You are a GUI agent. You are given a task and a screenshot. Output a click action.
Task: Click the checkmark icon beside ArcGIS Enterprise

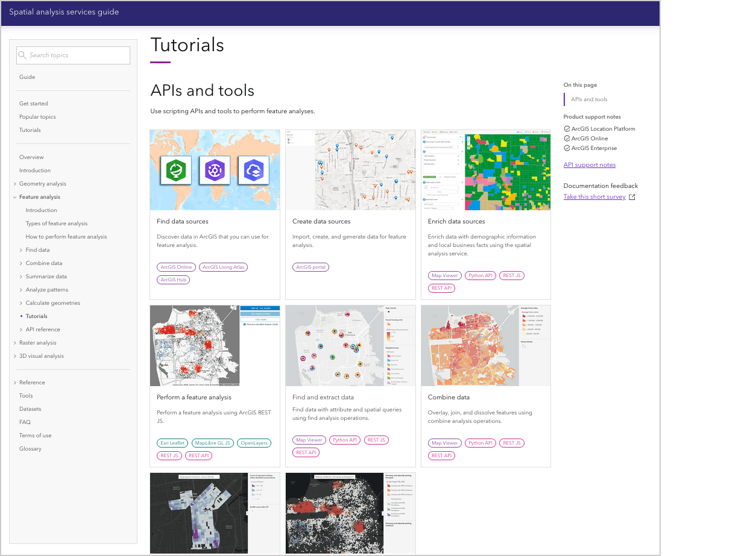[x=565, y=148]
